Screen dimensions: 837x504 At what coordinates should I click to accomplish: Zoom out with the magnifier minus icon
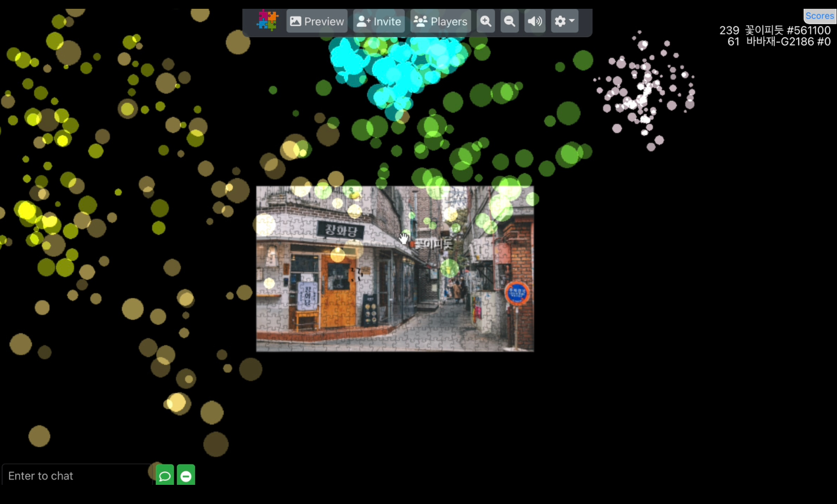click(510, 22)
